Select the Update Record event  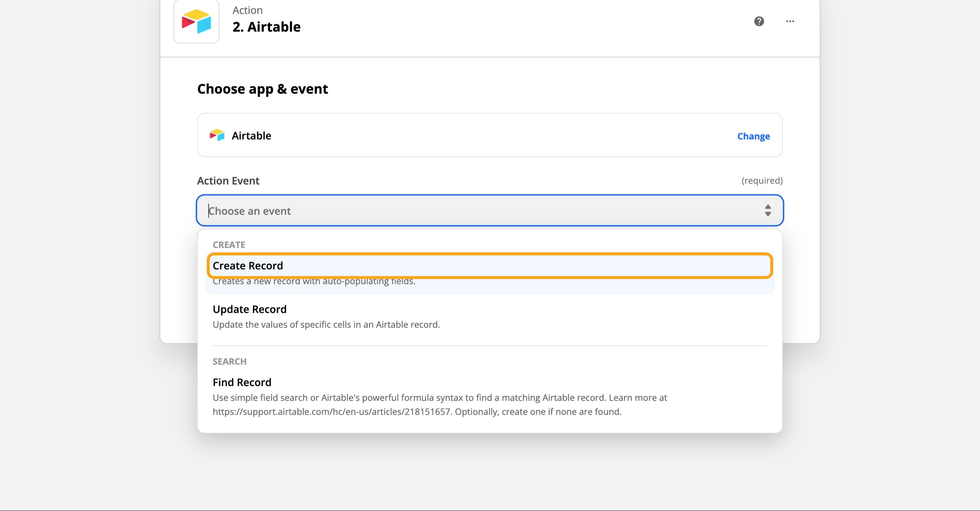tap(250, 309)
